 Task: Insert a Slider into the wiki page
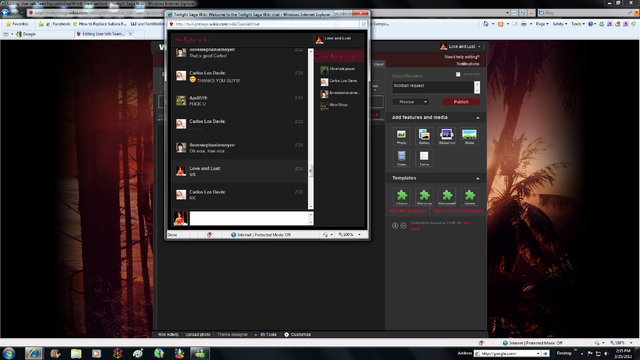click(469, 136)
